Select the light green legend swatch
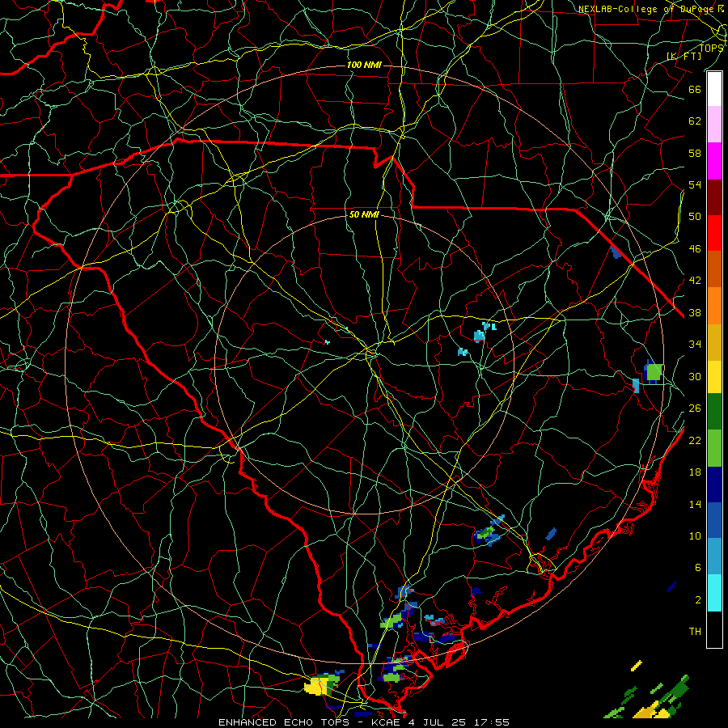The height and width of the screenshot is (728, 728). click(714, 448)
